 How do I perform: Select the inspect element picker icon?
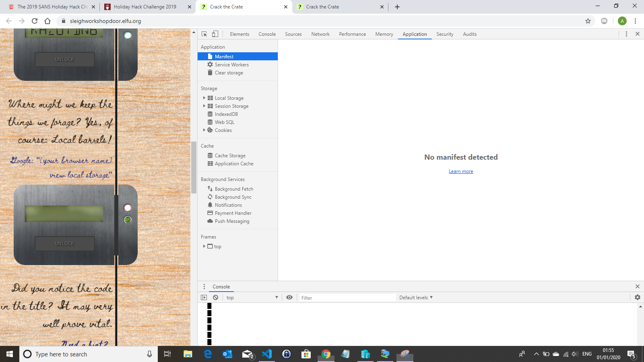point(204,34)
